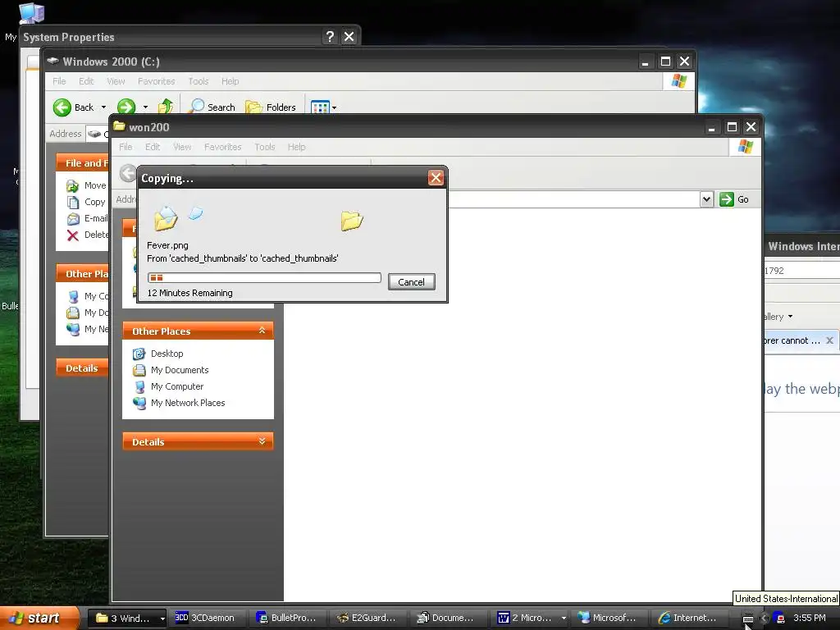Click Forward arrow in Windows 2000 (C:) window
This screenshot has height=630, width=840.
coord(126,107)
